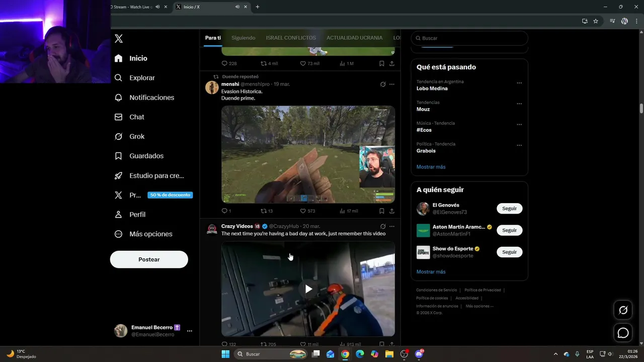Open the menshi gameplay video thumbnail

(x=308, y=154)
